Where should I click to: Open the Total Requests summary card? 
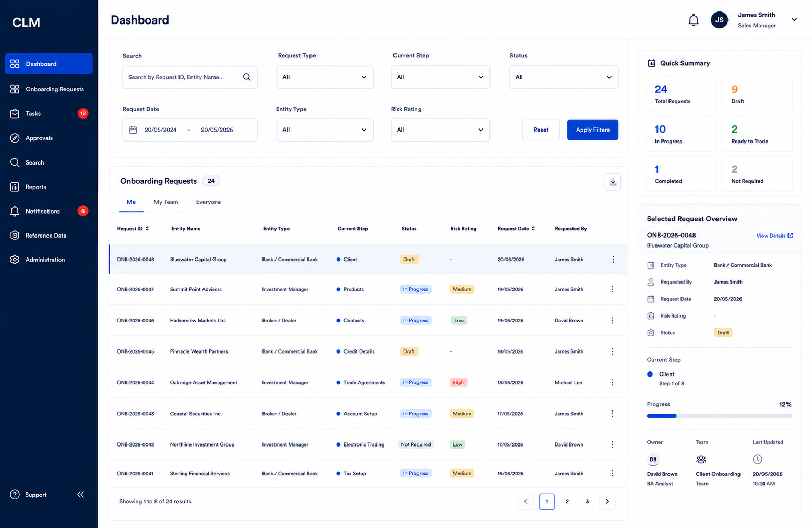(682, 94)
